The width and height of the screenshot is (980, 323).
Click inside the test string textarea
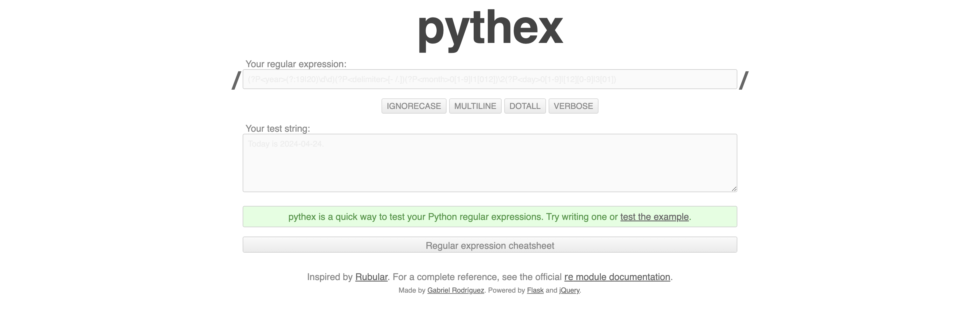pyautogui.click(x=490, y=163)
